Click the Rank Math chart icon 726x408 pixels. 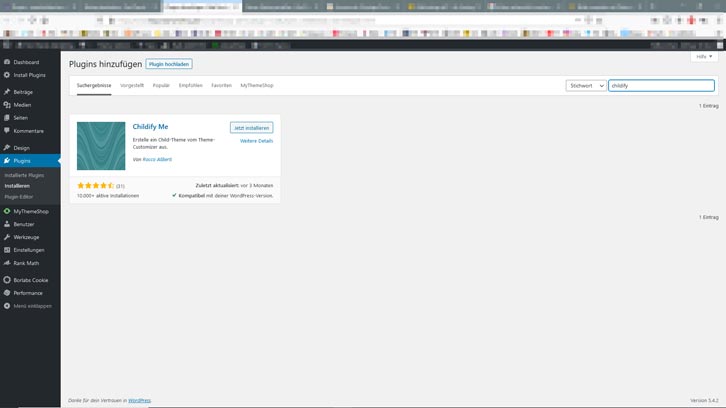7,263
